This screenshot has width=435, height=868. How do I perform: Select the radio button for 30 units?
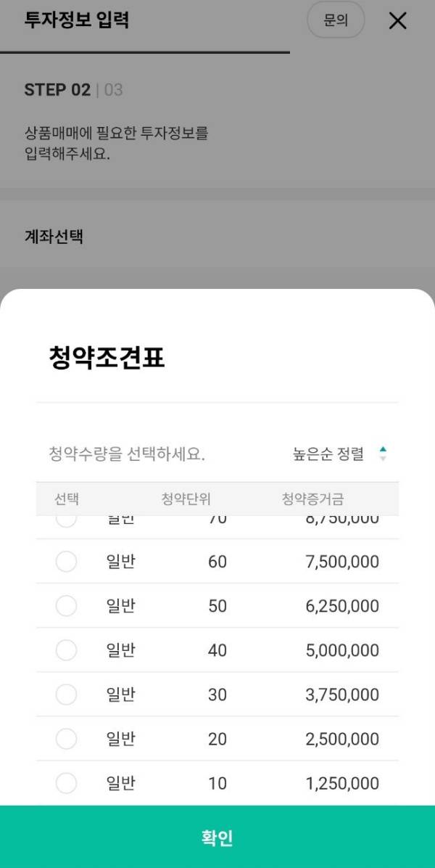pos(66,695)
